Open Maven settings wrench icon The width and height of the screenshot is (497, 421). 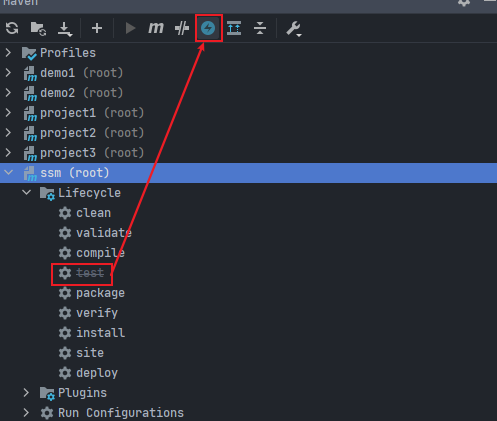(x=294, y=29)
